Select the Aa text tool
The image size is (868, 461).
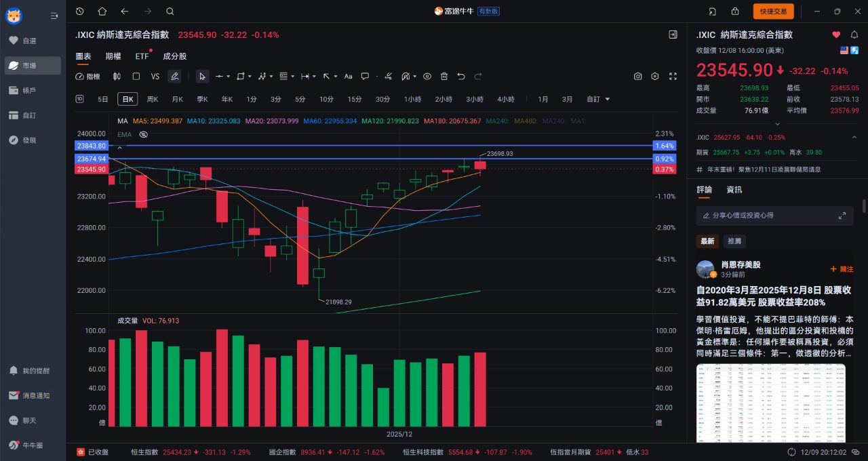348,77
